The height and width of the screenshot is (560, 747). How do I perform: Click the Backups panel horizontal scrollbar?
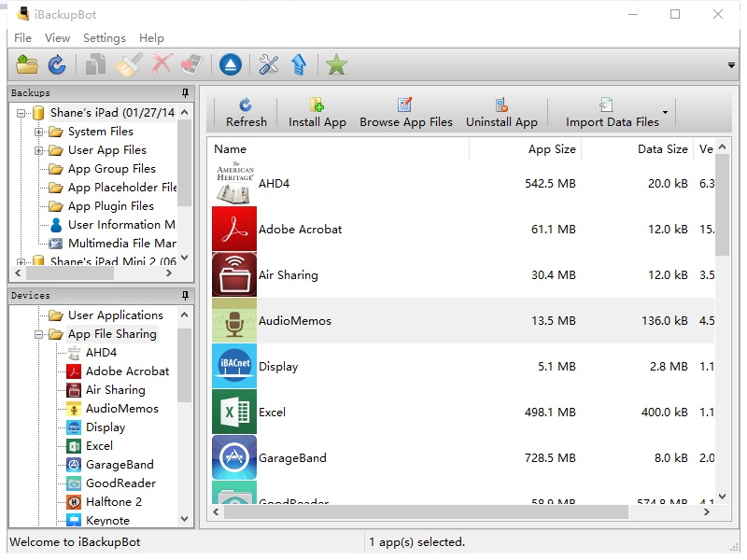(x=71, y=273)
